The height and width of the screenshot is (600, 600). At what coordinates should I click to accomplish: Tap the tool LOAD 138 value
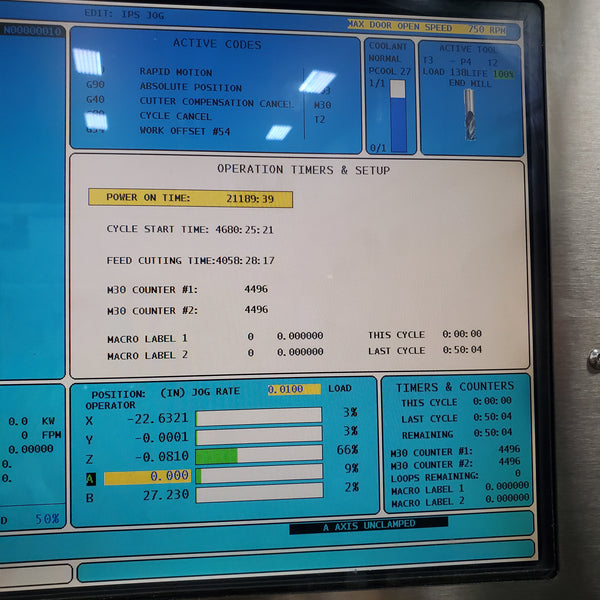(445, 72)
